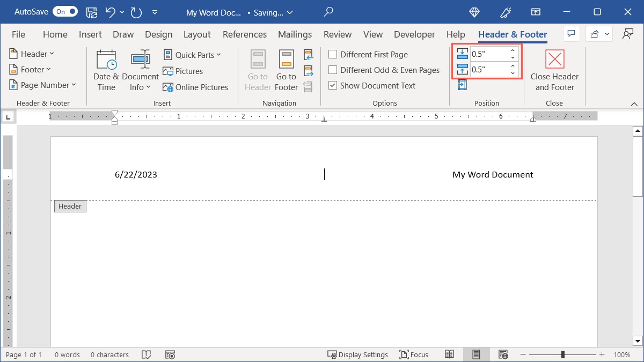The height and width of the screenshot is (362, 644).
Task: Expand the Quick Parts menu
Action: pyautogui.click(x=193, y=54)
